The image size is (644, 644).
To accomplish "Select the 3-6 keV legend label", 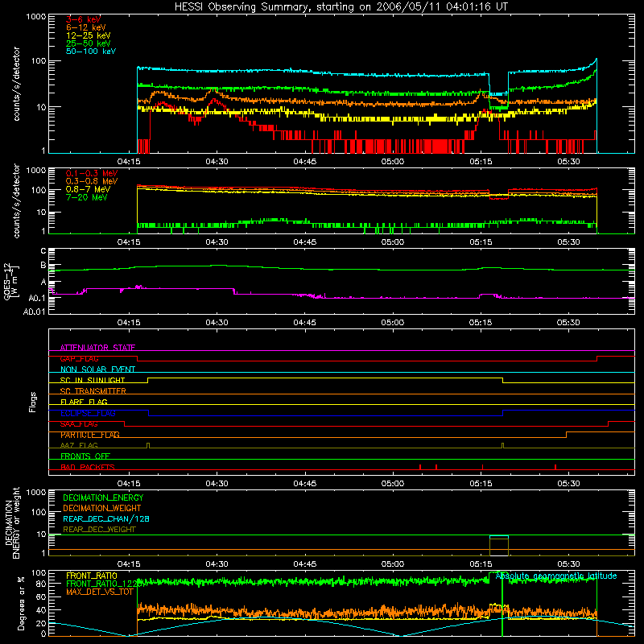I will point(83,19).
